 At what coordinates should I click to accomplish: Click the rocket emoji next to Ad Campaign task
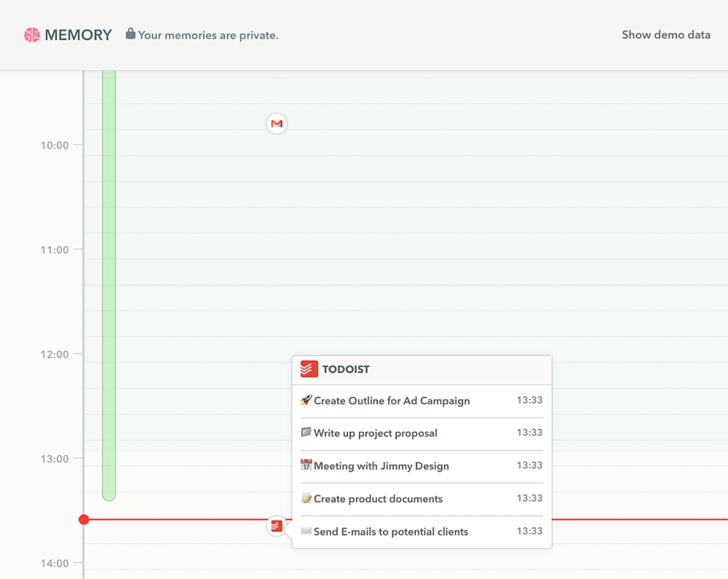click(x=306, y=400)
